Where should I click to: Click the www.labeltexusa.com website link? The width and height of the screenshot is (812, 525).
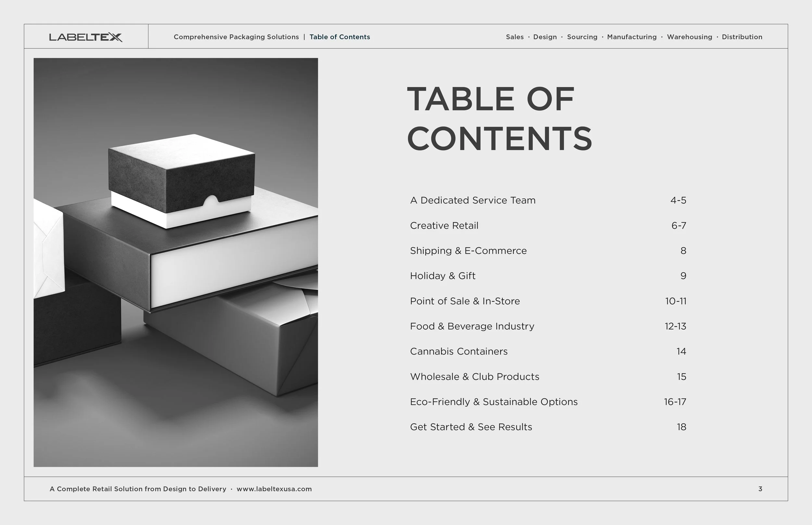coord(274,489)
